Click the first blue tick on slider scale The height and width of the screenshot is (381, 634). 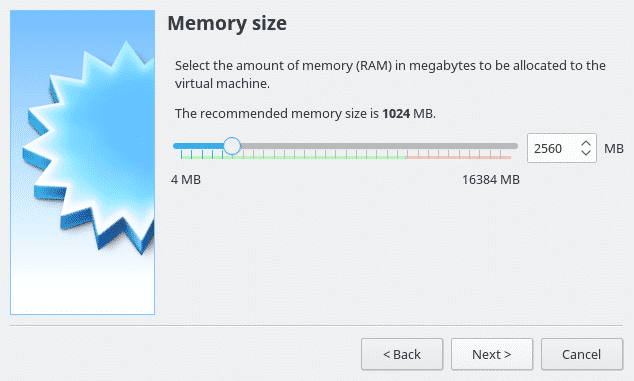click(182, 154)
